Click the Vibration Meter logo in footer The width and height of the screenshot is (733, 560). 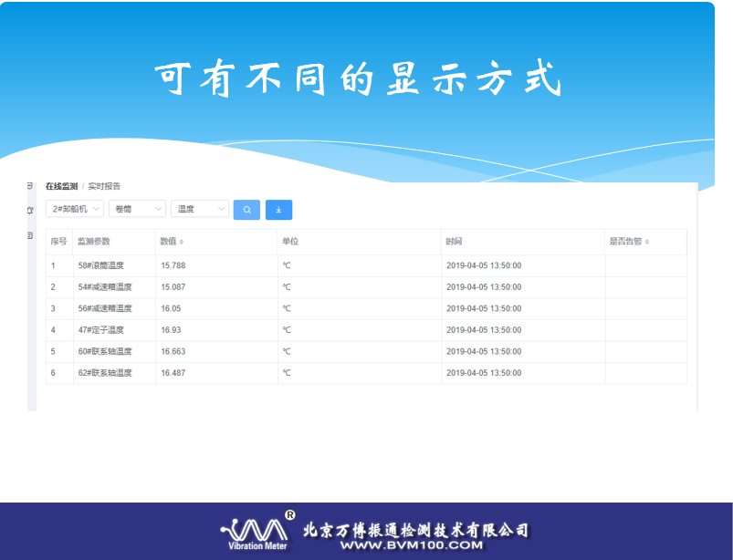[x=257, y=532]
